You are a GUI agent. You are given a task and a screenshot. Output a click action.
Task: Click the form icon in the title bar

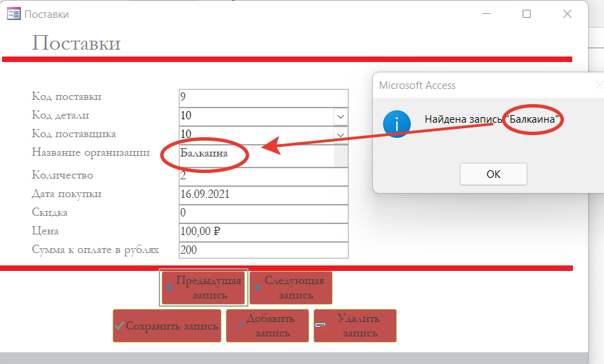point(14,14)
